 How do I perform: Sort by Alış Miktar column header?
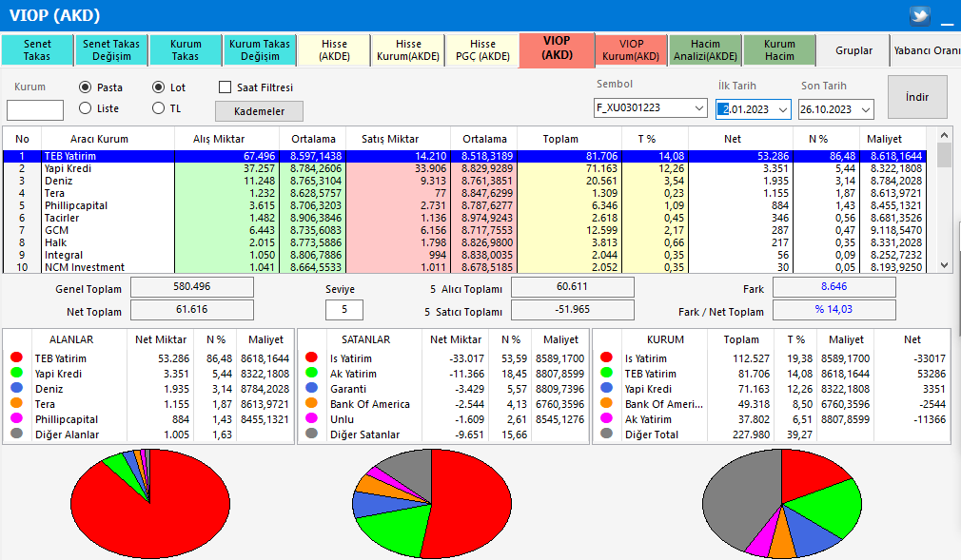218,139
